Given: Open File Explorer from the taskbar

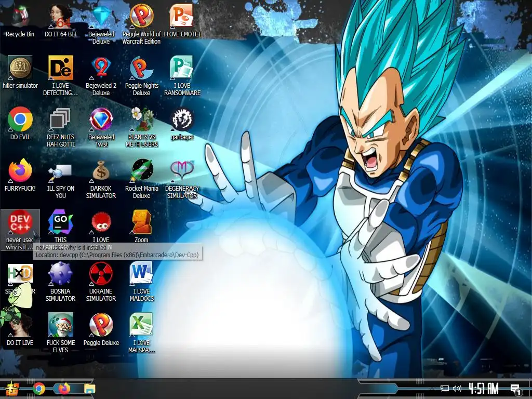Looking at the screenshot, I should (89, 389).
